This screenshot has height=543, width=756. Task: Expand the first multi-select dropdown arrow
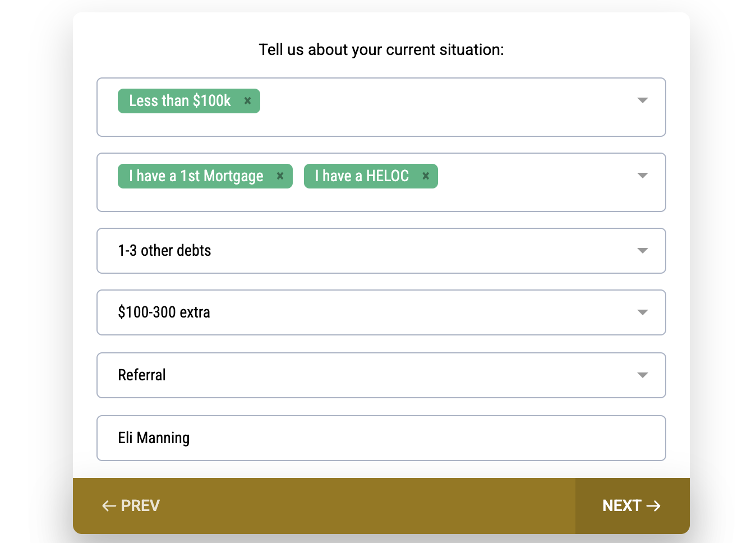643,100
